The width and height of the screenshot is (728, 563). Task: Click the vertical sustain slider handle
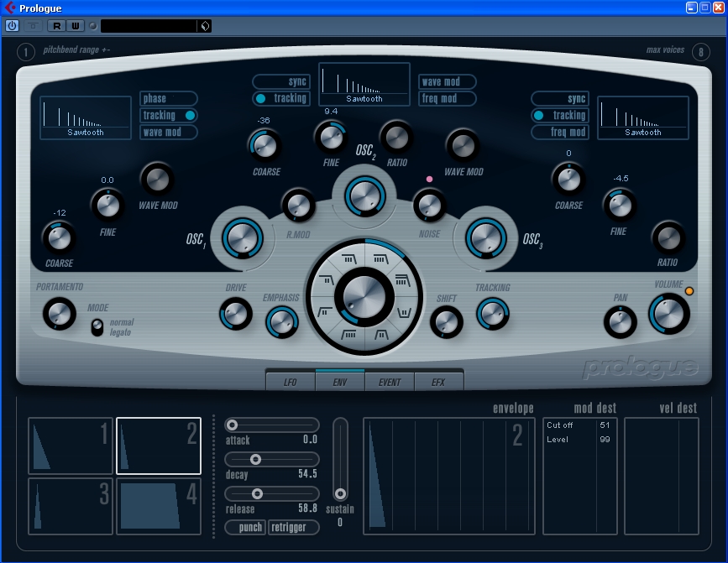pyautogui.click(x=340, y=494)
